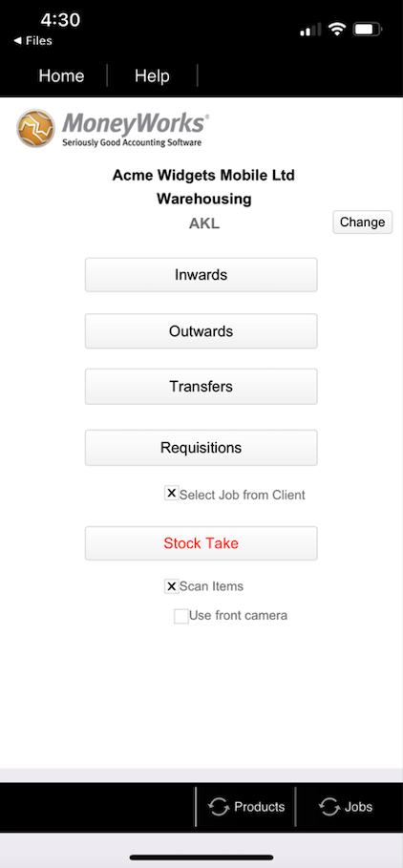The width and height of the screenshot is (403, 868).
Task: Tap the AKL location label
Action: point(204,223)
